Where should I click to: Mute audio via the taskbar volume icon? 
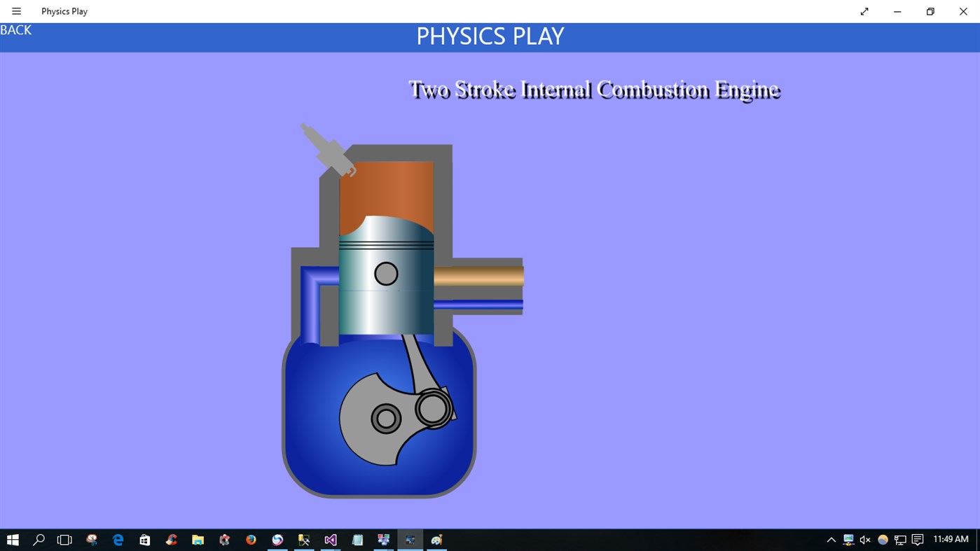coord(865,540)
